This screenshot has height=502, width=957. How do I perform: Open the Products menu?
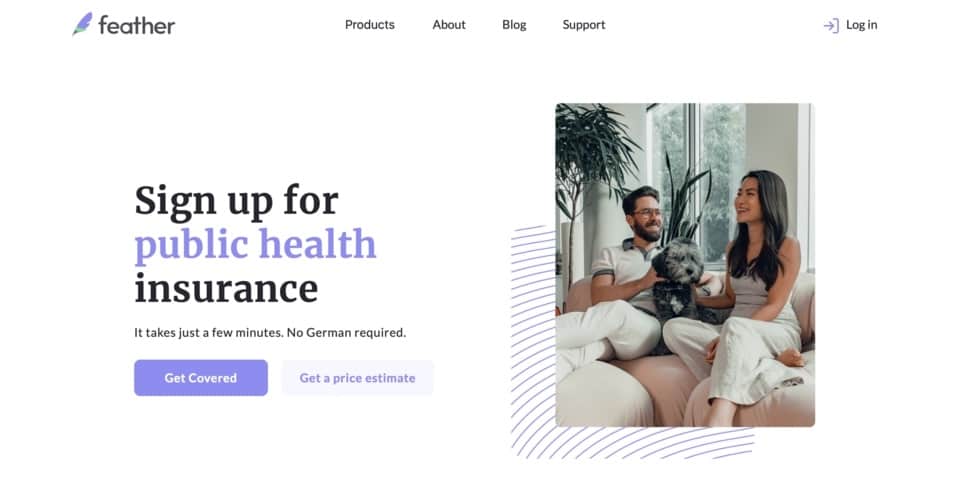click(x=370, y=25)
